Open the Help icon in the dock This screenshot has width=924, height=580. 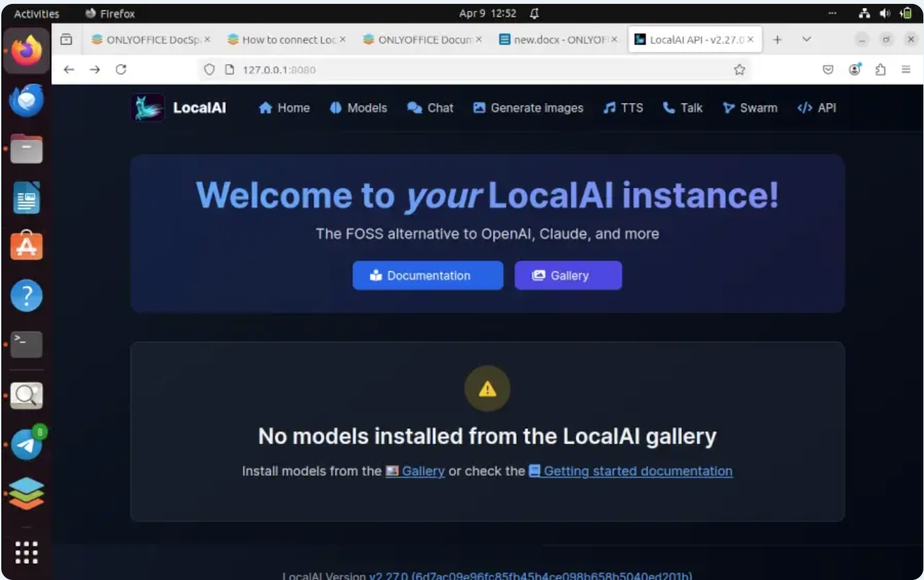coord(27,295)
